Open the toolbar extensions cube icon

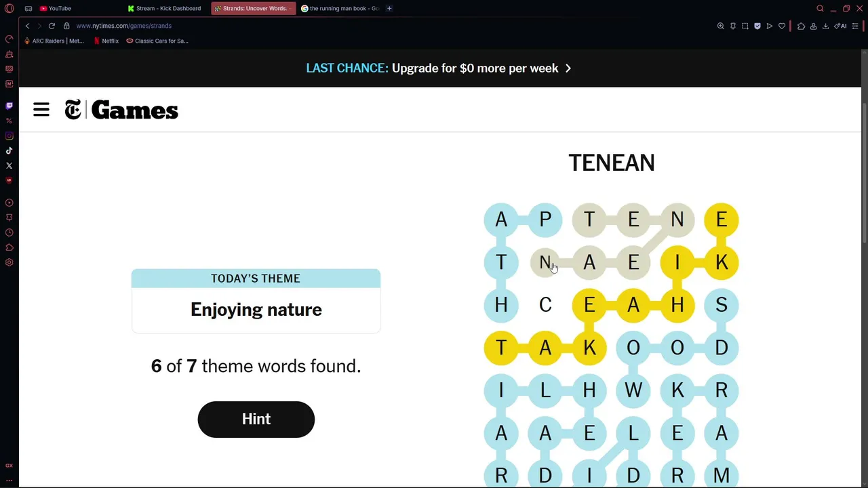[801, 26]
